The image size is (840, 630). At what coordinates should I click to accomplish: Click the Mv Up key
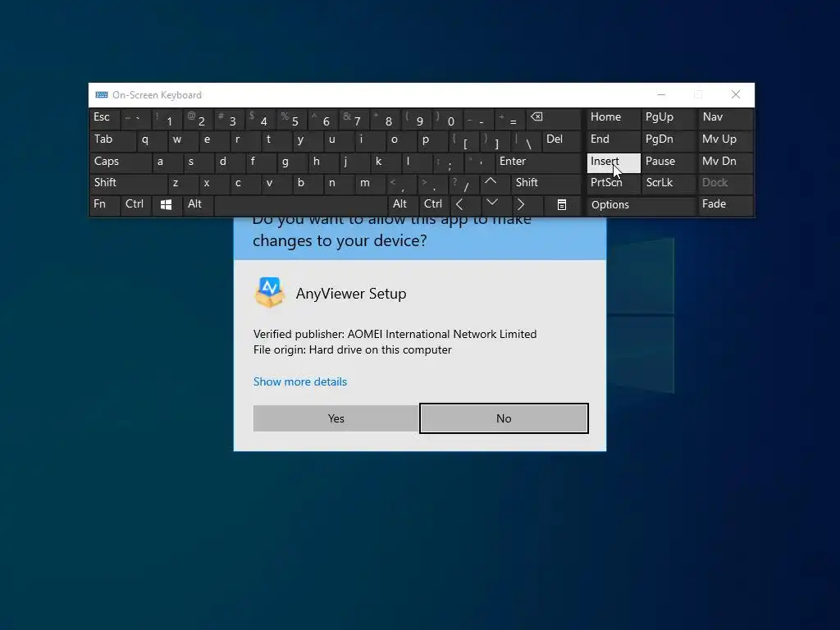coord(725,139)
